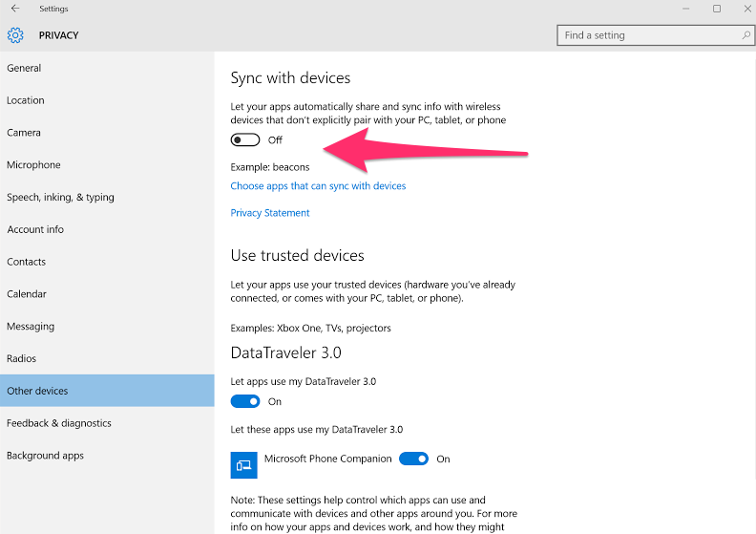
Task: Click the Microsoft Phone Companion app icon
Action: tap(244, 465)
